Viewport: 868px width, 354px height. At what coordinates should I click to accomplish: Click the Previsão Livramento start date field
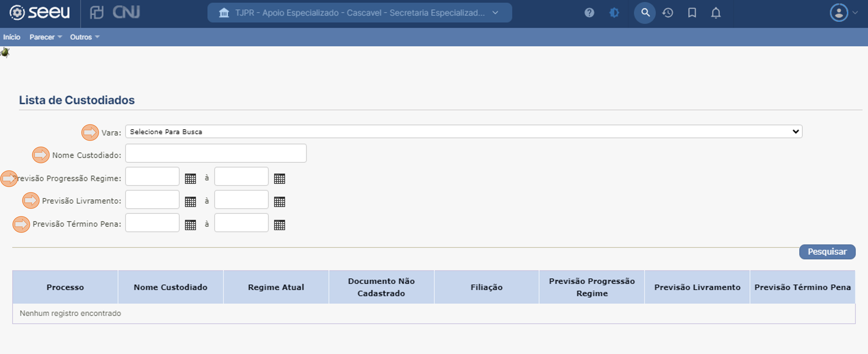pyautogui.click(x=152, y=200)
